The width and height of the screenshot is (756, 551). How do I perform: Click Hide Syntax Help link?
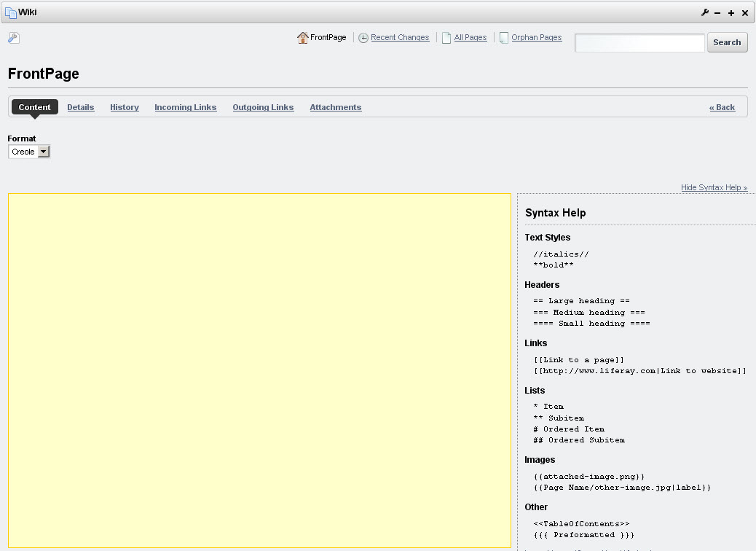point(714,187)
